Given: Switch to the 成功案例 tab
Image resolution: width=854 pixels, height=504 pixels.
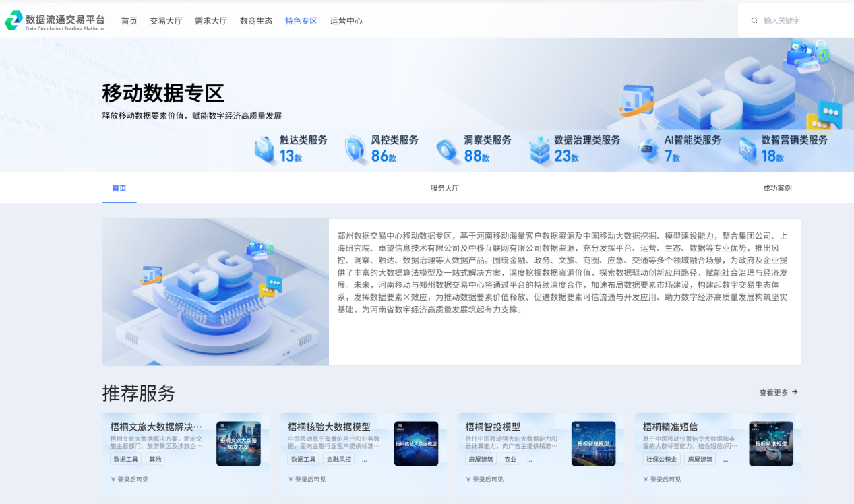Looking at the screenshot, I should (777, 188).
